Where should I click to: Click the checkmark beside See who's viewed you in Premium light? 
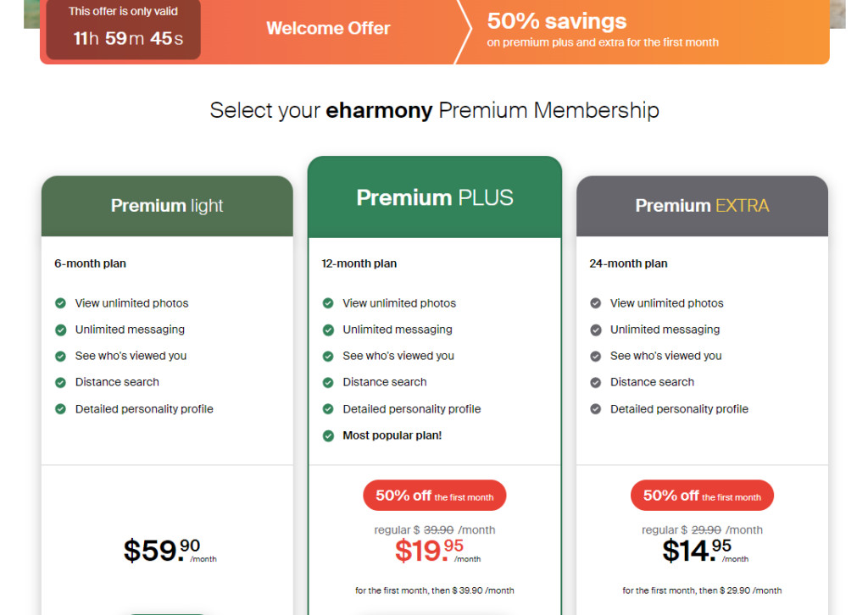59,356
